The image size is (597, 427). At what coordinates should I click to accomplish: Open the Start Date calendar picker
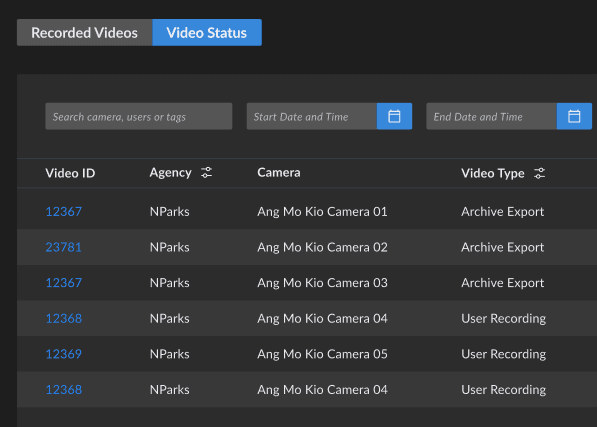click(394, 116)
